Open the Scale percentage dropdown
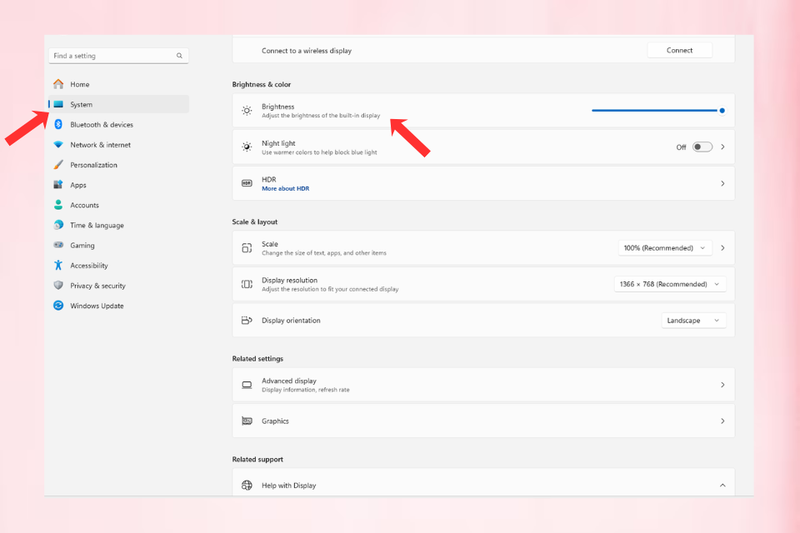800x533 pixels. tap(665, 248)
